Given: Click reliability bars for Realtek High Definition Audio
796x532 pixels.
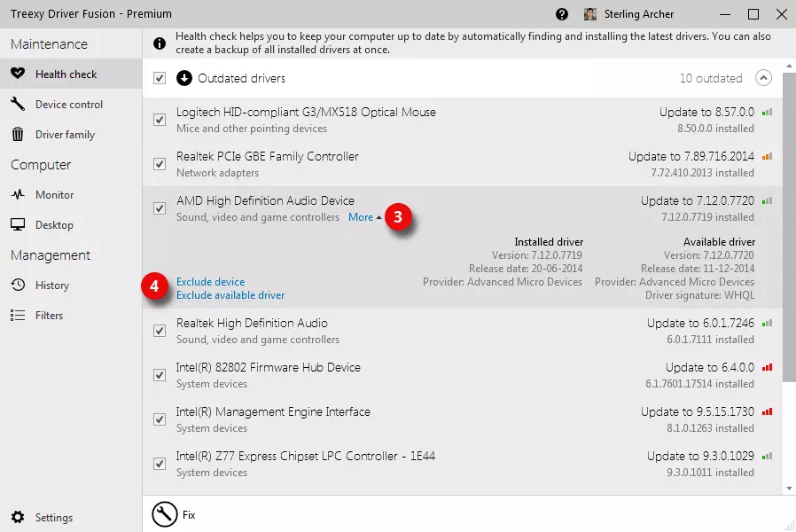Looking at the screenshot, I should point(767,323).
